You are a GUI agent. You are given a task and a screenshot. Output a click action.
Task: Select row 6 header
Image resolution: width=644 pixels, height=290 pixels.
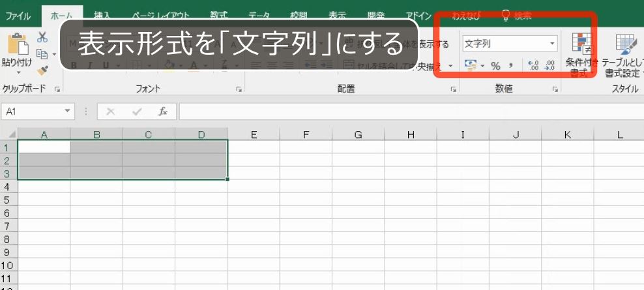click(8, 213)
